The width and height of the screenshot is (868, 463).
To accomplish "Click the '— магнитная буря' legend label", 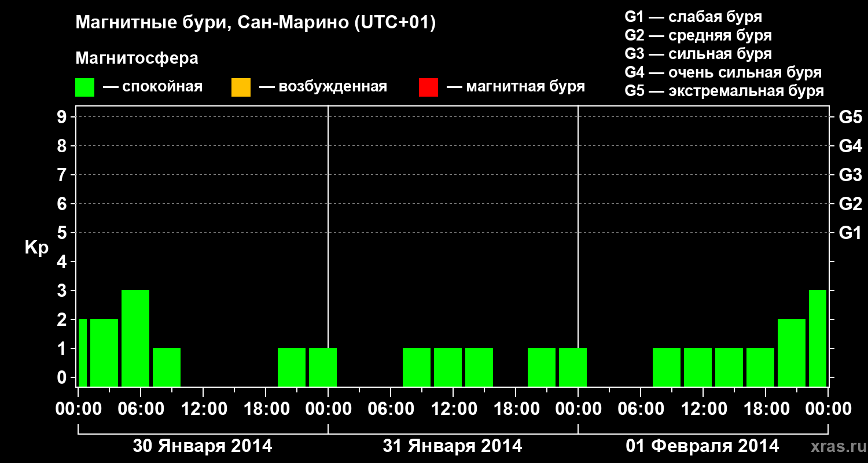I will tap(516, 87).
